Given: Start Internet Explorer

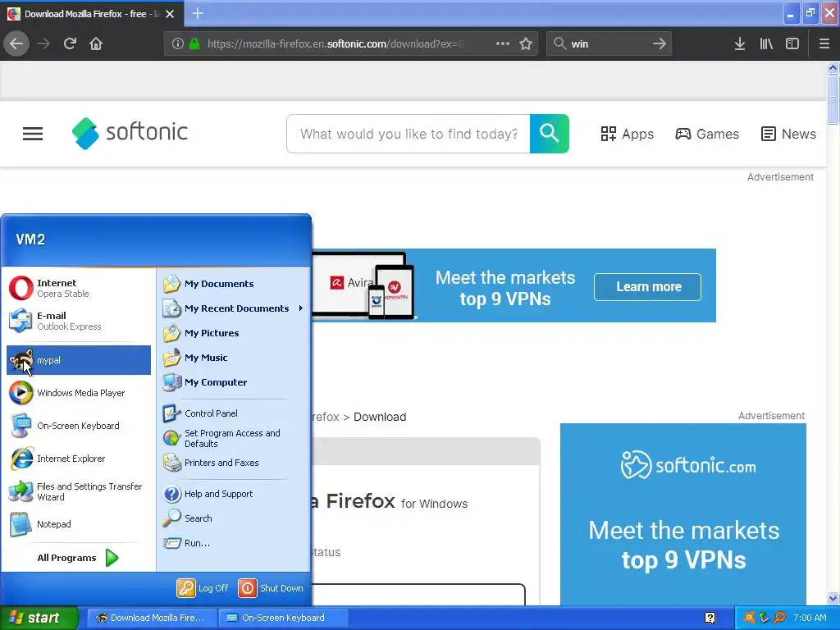Looking at the screenshot, I should tap(78, 459).
